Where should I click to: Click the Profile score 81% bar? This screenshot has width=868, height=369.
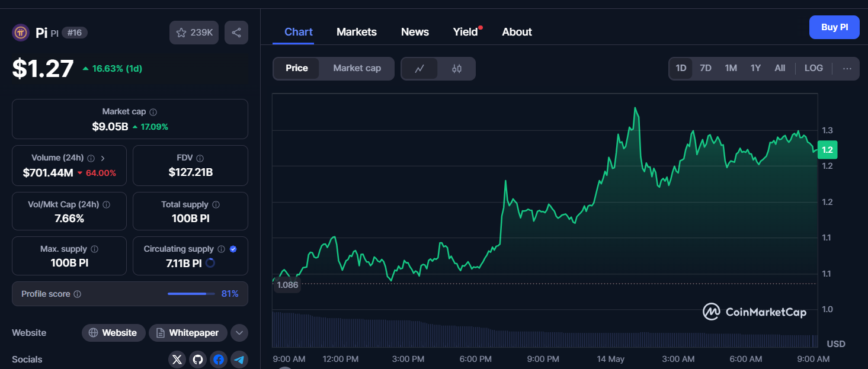coord(191,294)
